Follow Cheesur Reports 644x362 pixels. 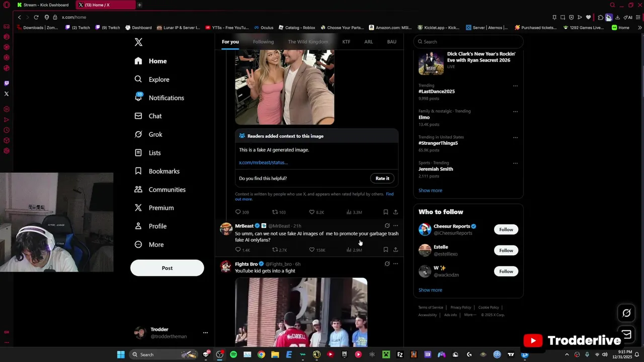coord(506,230)
